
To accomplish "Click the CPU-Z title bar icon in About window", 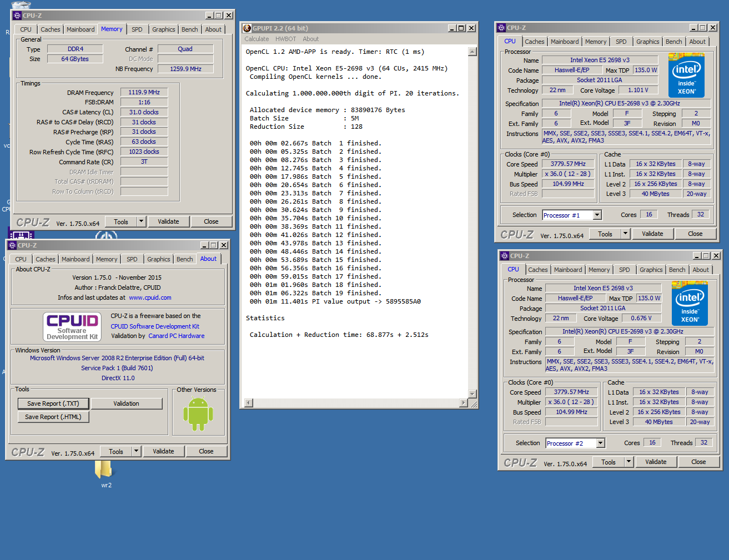I will (12, 245).
